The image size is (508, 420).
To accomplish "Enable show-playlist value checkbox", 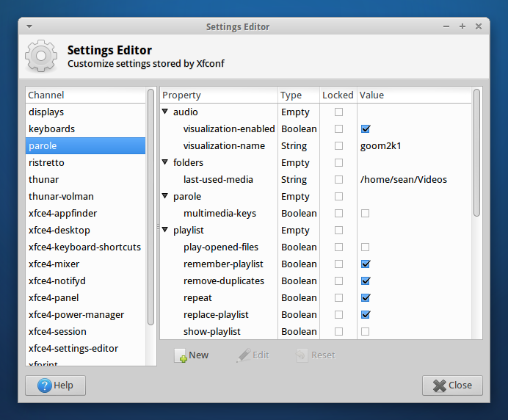I will point(365,332).
